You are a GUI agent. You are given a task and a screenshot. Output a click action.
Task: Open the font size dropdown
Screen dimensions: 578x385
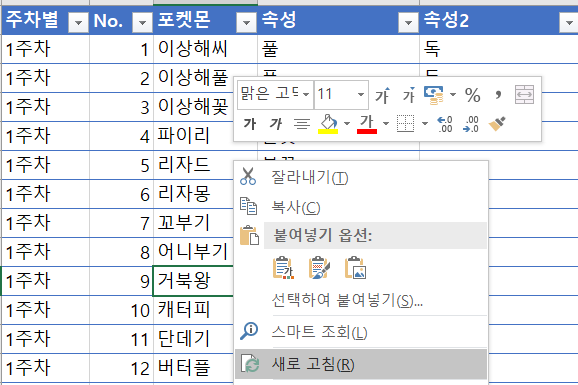click(361, 94)
